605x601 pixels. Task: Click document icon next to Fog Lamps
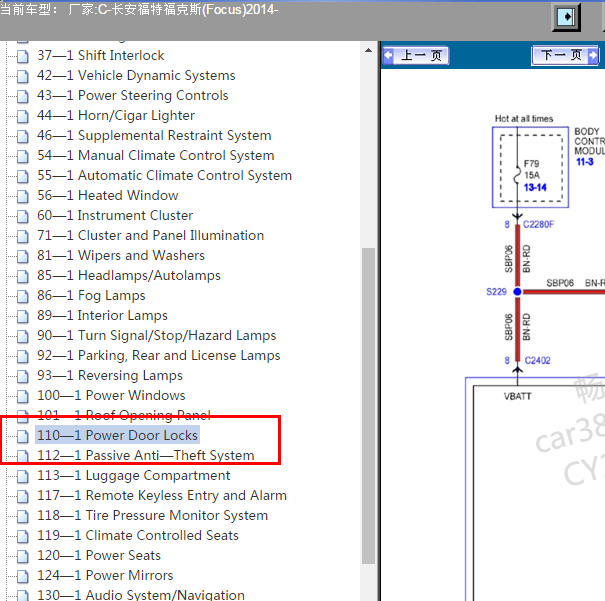23,297
